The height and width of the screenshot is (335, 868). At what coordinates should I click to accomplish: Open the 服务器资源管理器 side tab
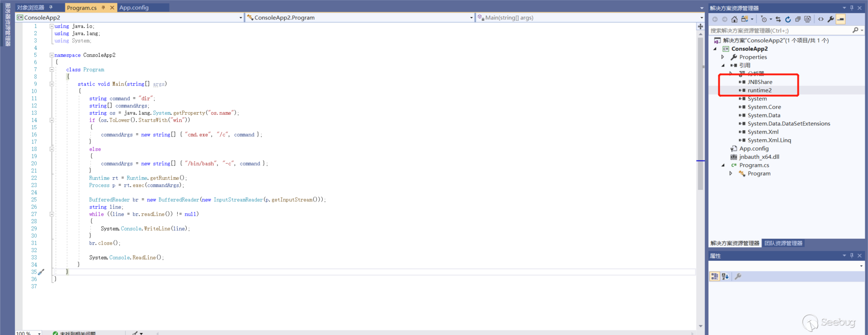coord(8,24)
